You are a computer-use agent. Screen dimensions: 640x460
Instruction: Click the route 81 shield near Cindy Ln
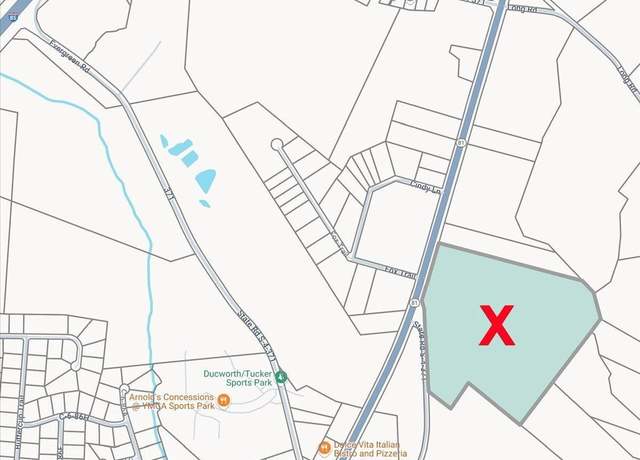tap(461, 143)
